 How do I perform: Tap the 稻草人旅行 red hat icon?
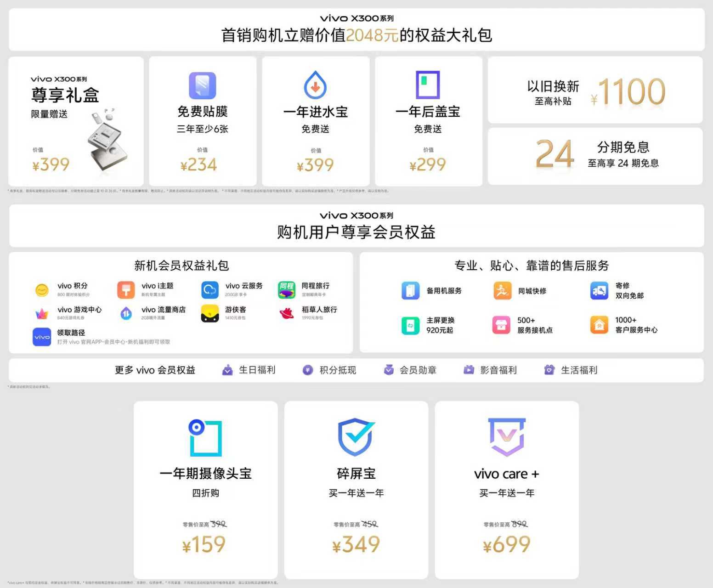pos(287,314)
